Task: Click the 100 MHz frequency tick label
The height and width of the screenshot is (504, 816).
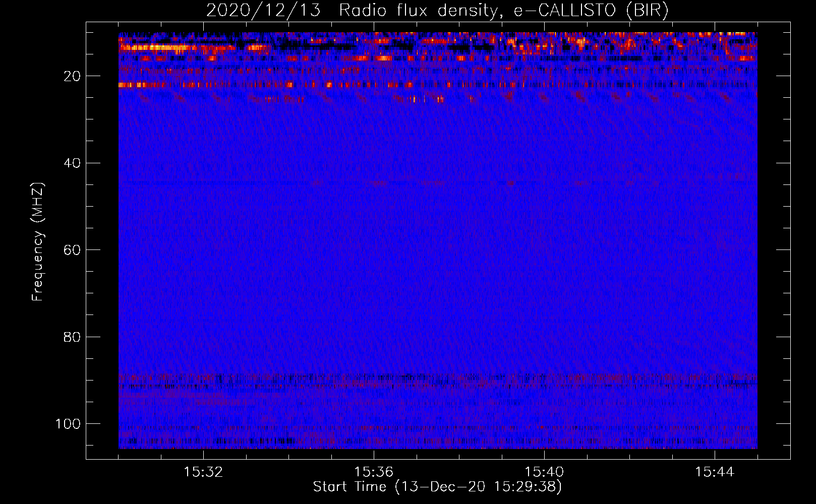Action: [68, 424]
